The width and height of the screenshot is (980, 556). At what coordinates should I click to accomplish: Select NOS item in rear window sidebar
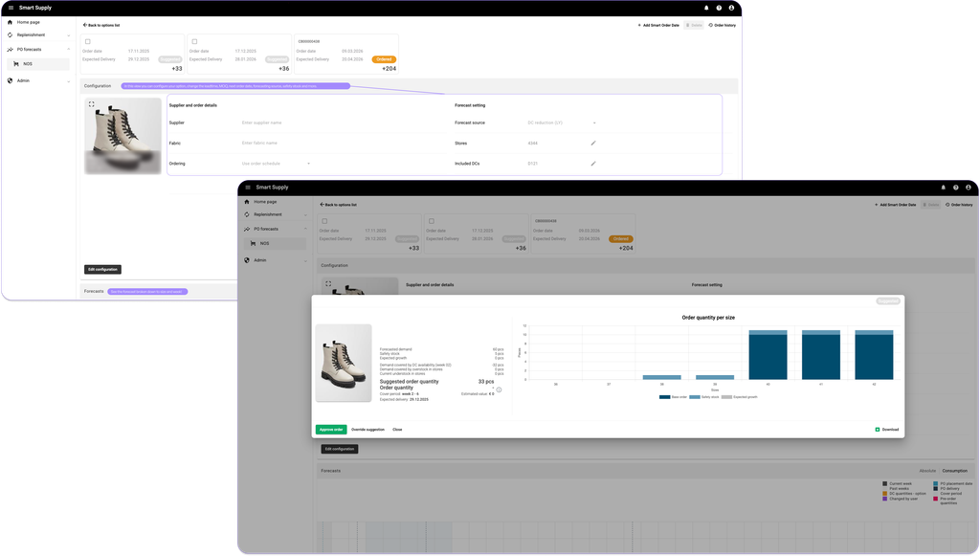coord(38,64)
